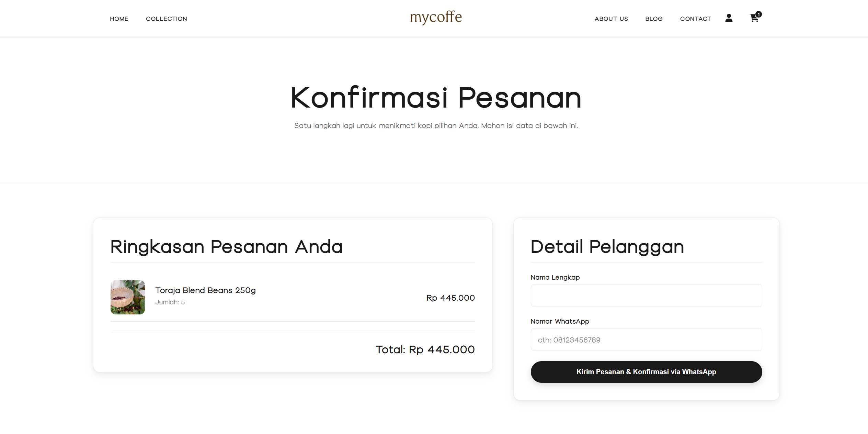Focus the Nomor WhatsApp input field
This screenshot has height=434, width=868.
[x=646, y=340]
